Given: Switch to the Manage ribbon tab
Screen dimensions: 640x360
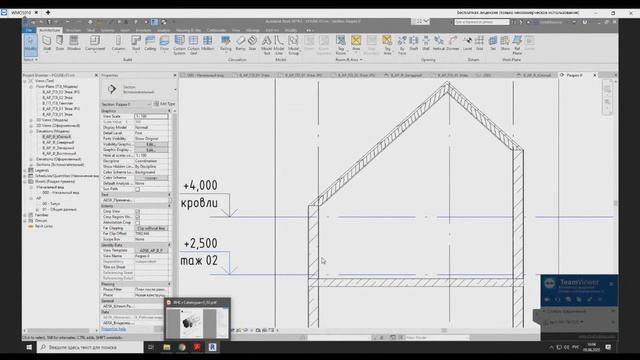Looking at the screenshot, I should (252, 30).
